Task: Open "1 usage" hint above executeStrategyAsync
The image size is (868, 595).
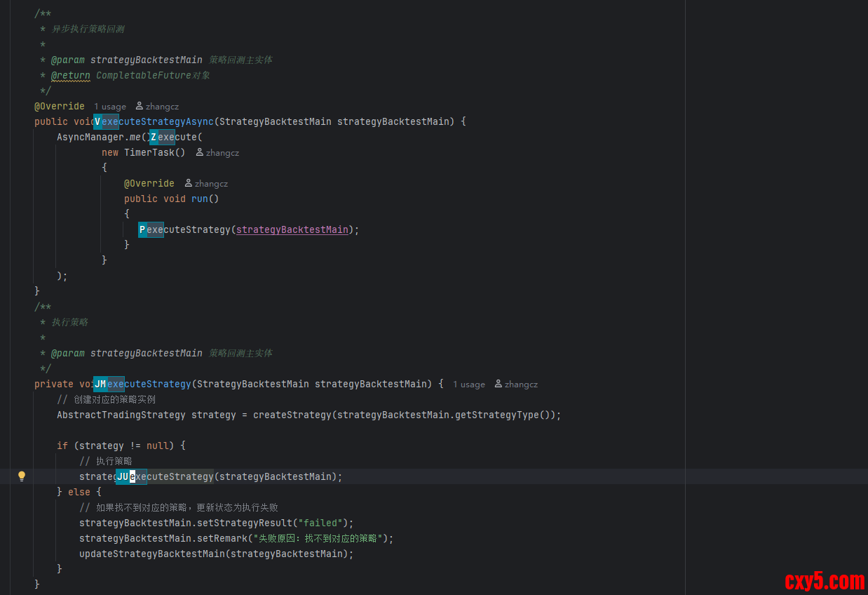Action: 110,107
